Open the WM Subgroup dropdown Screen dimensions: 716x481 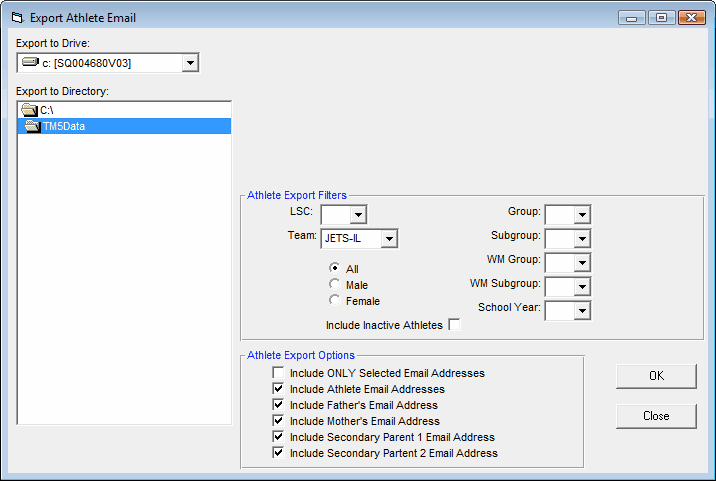[582, 287]
